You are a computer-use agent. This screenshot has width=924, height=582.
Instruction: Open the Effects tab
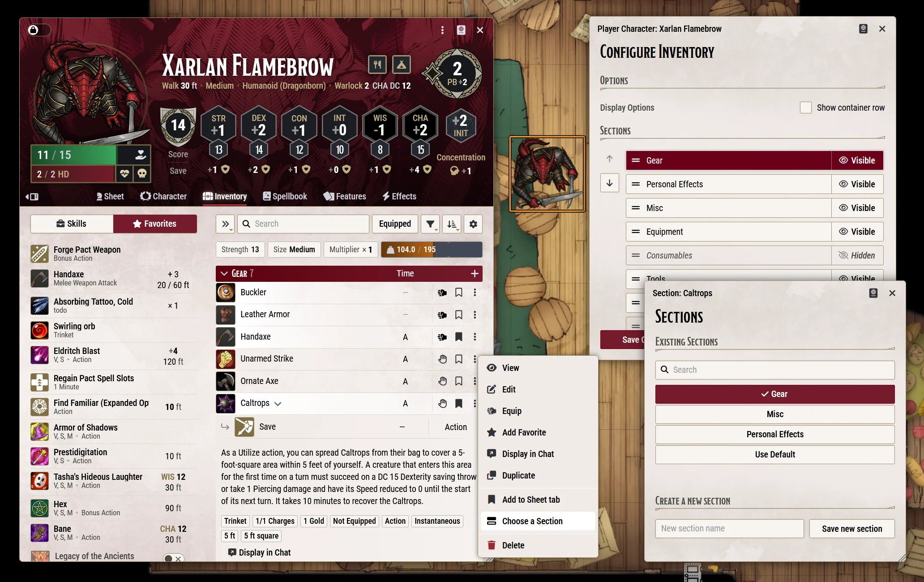pos(399,196)
